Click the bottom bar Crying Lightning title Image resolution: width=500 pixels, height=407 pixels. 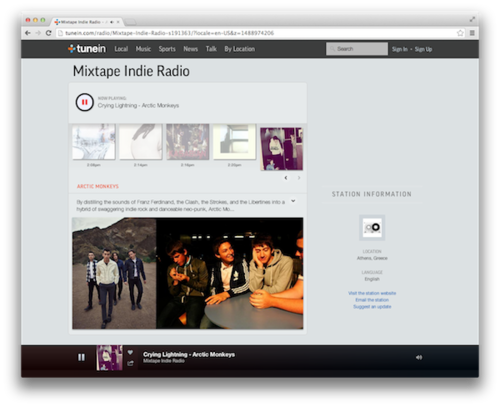click(x=189, y=354)
